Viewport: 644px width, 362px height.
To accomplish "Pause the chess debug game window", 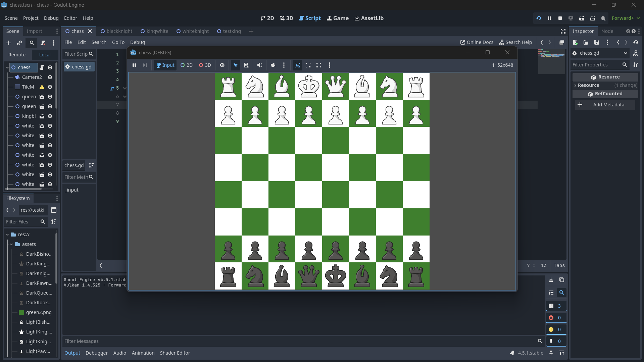I will [134, 65].
